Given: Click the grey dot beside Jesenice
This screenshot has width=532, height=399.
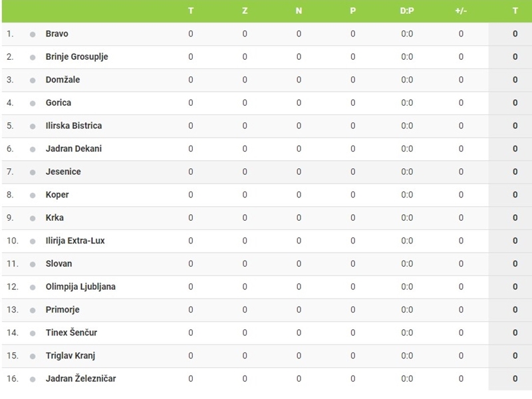Looking at the screenshot, I should [x=33, y=172].
